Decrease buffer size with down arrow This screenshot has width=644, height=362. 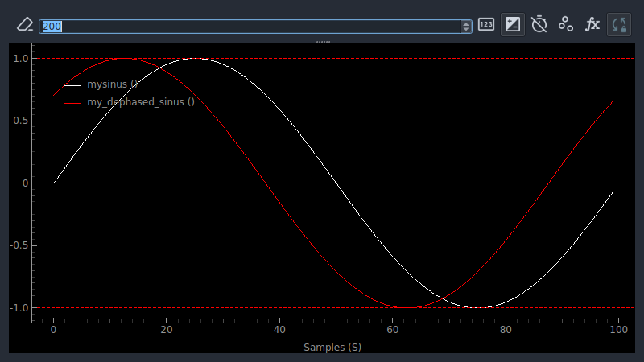point(466,29)
